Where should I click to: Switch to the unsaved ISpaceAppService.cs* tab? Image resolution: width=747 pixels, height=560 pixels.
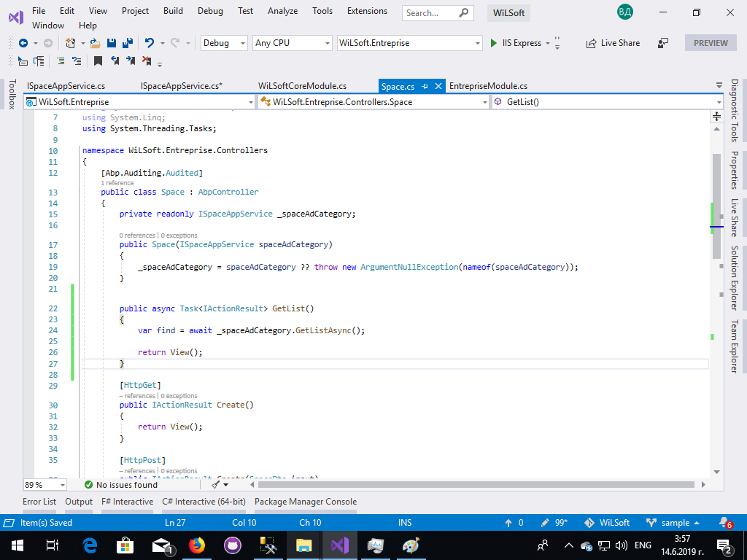[x=182, y=86]
